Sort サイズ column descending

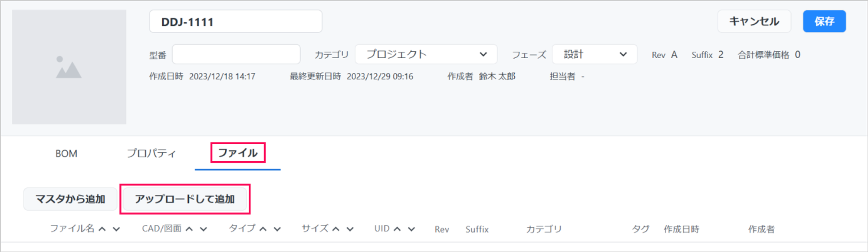click(350, 229)
